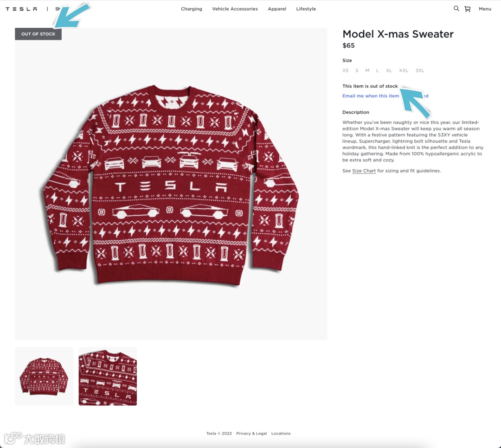Pick the XXL size

[x=404, y=70]
